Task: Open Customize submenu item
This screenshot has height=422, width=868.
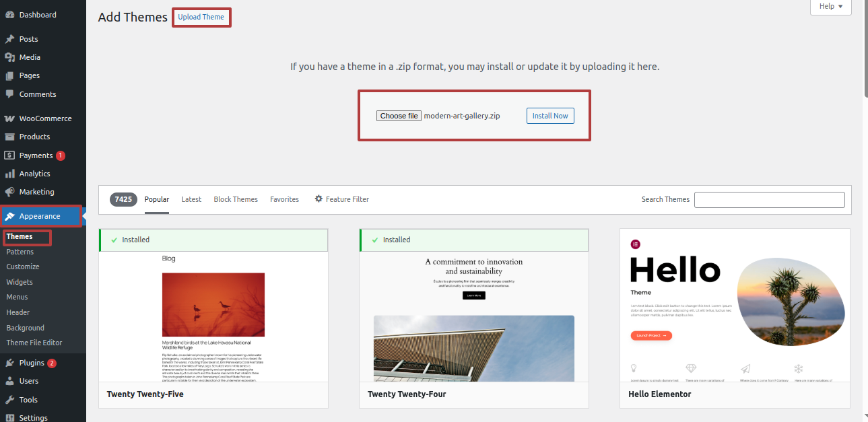Action: 23,267
